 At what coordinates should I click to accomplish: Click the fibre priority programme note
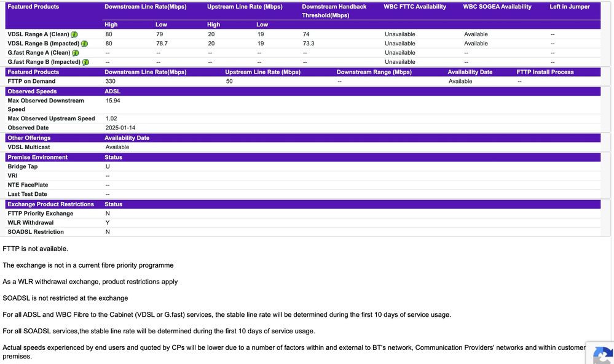[88, 265]
